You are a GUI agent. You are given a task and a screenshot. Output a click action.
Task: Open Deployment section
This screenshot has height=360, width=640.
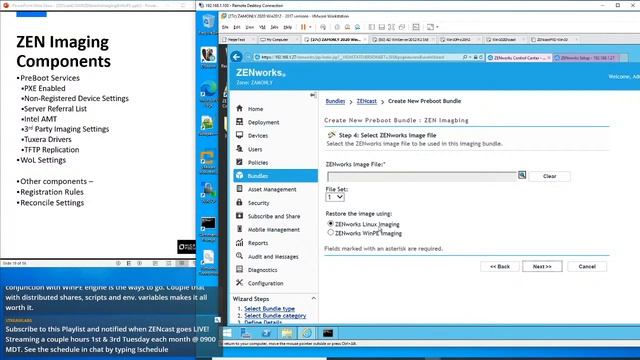tap(264, 122)
